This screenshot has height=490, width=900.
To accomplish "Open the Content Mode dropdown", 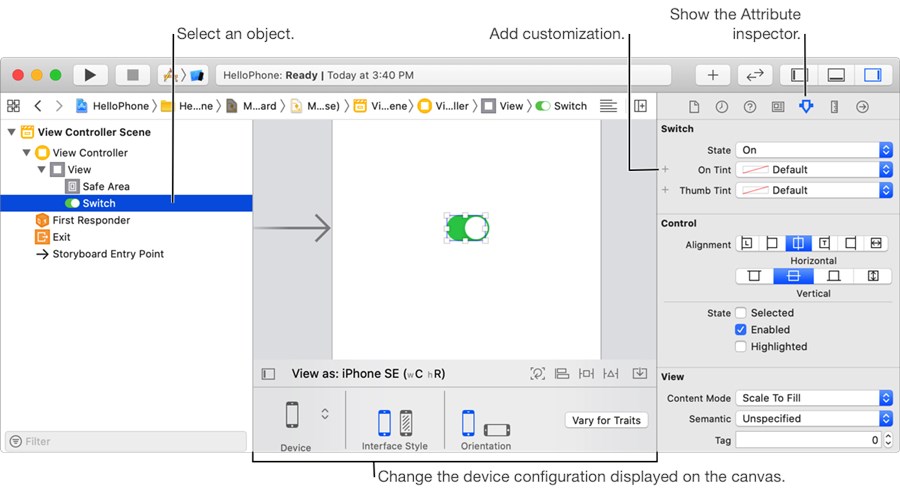I will [x=813, y=398].
